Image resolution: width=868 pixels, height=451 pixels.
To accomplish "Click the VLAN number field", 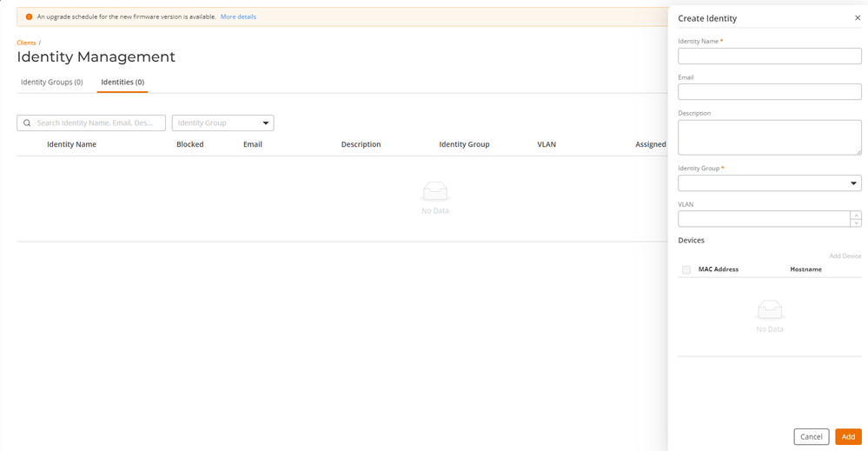I will 763,219.
